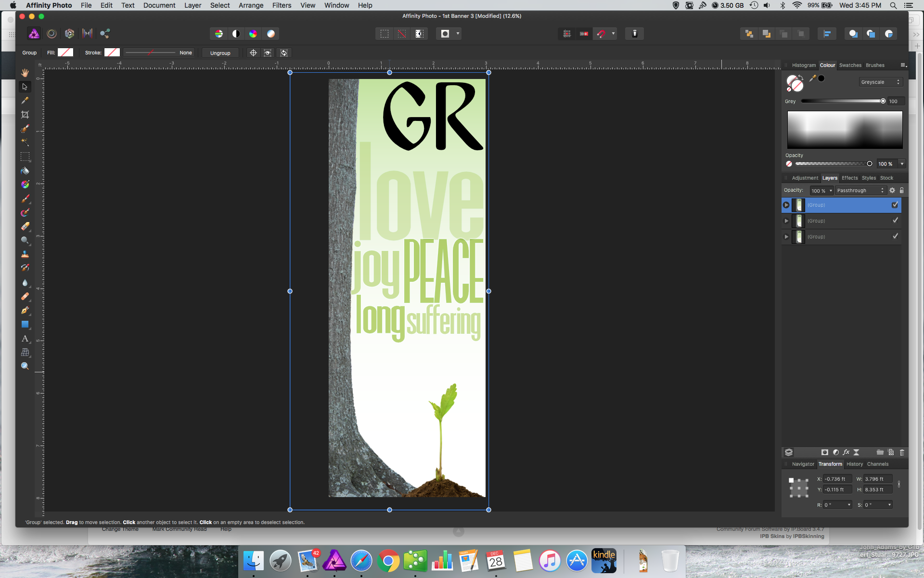Click the Layer Effects fx icon
The image size is (924, 578).
pyautogui.click(x=846, y=452)
